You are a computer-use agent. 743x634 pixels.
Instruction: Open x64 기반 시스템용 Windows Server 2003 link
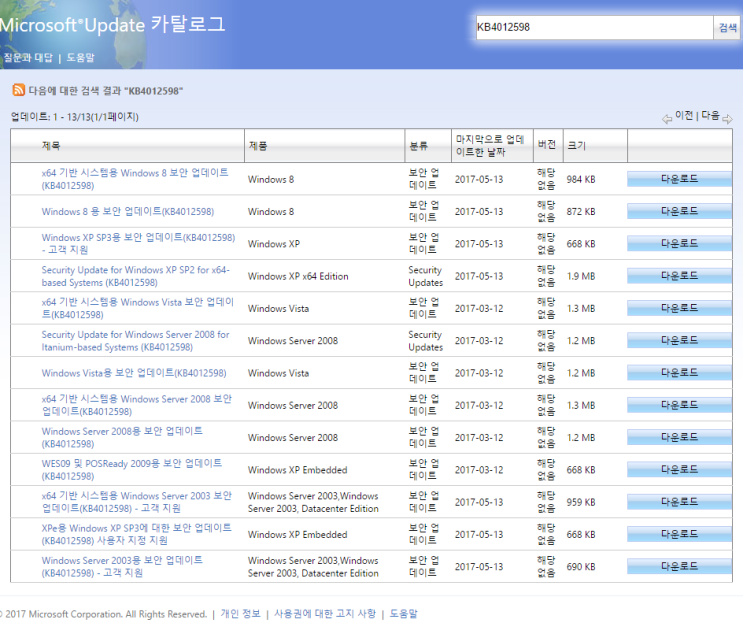(x=136, y=502)
